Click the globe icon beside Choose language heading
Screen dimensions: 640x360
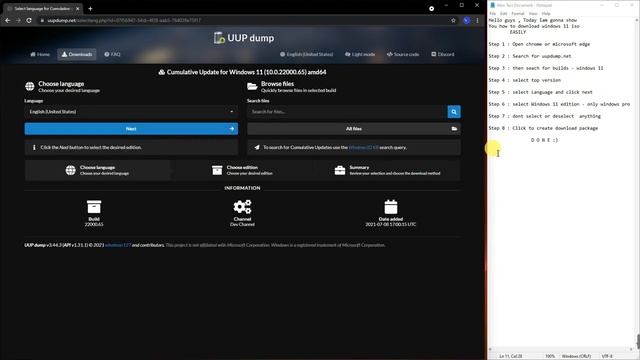coord(30,86)
